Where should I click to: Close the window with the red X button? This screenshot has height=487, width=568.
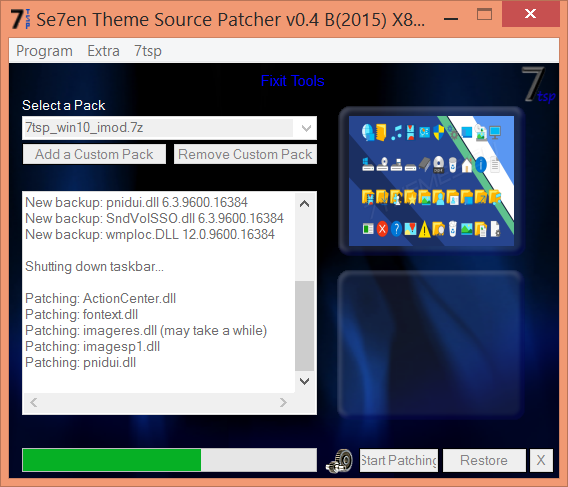click(530, 14)
